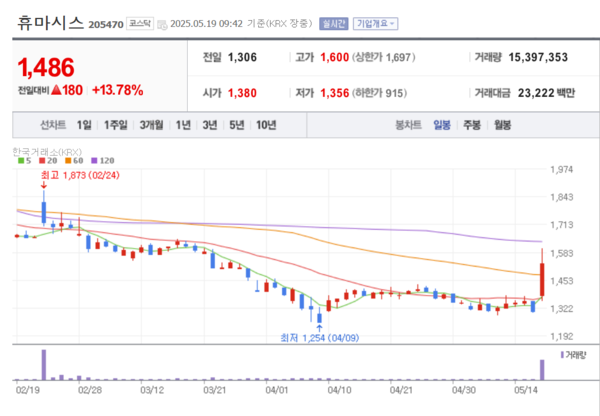
Task: Click orange 60-day moving average legend swatch
Action: click(x=68, y=161)
